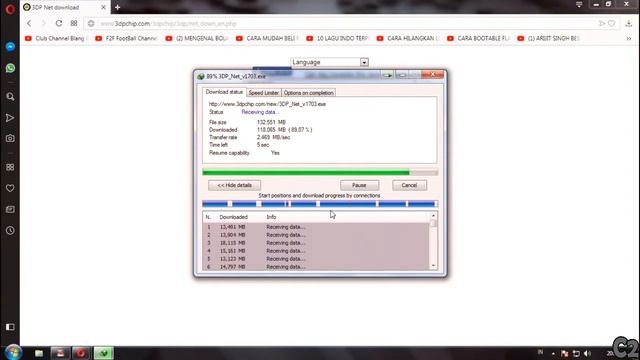Select the N. column header
Viewport: 640px width, 360px height.
tap(208, 217)
